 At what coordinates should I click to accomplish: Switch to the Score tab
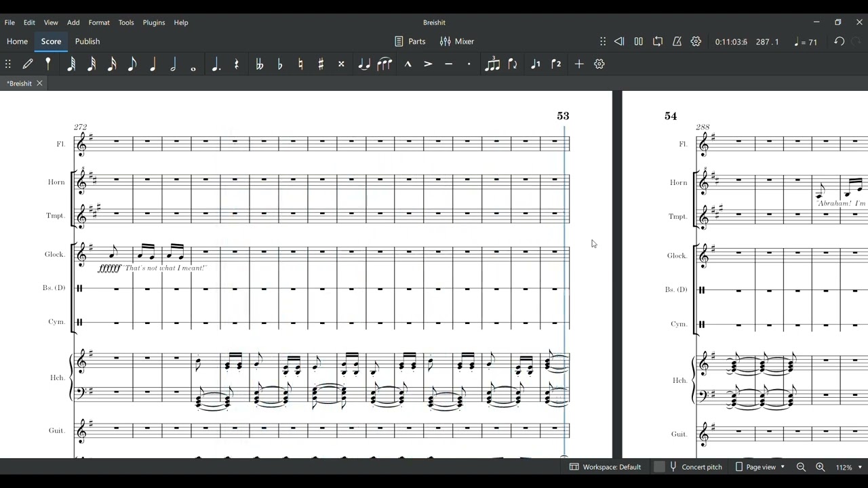click(x=51, y=41)
